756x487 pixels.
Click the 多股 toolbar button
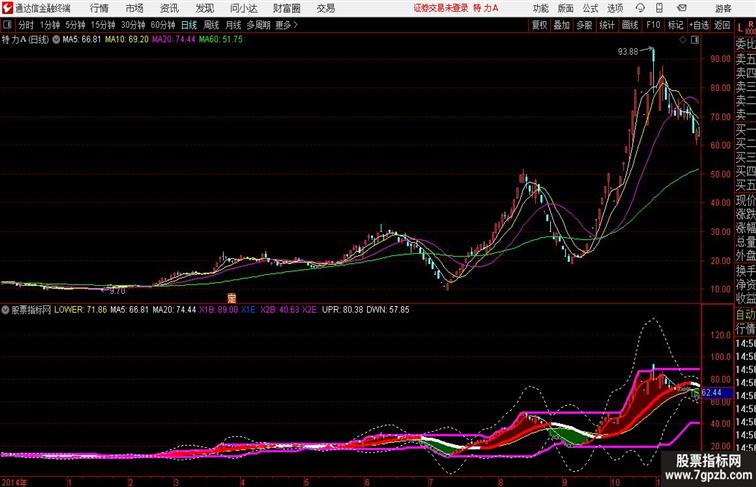pyautogui.click(x=584, y=25)
